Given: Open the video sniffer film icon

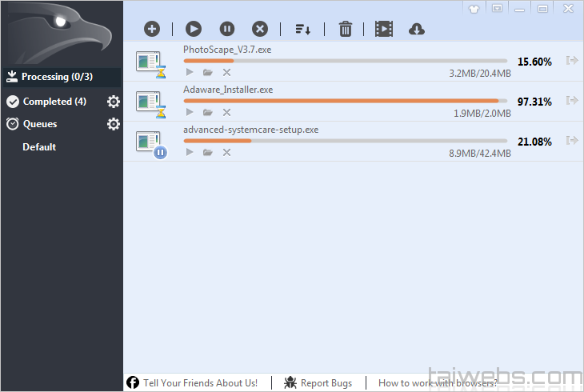Looking at the screenshot, I should click(384, 29).
